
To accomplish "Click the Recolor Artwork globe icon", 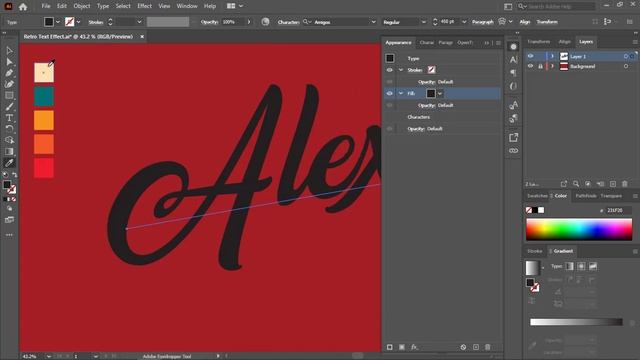I will [x=265, y=22].
